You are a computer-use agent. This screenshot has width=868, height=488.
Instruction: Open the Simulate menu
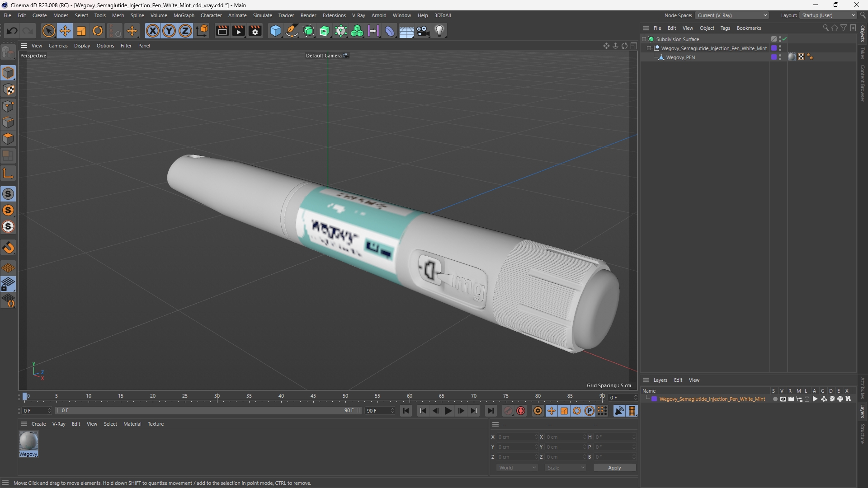pos(262,15)
